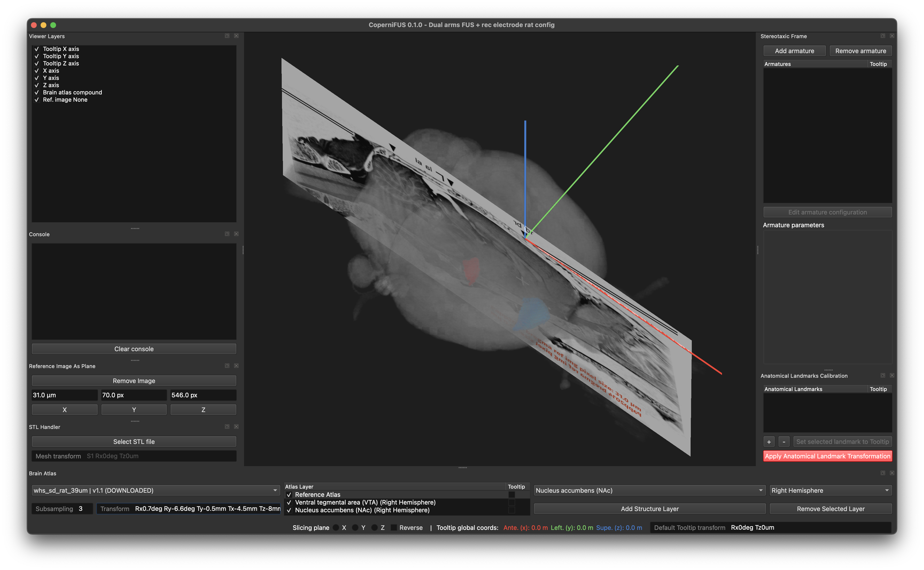Select the X slicing plane radio
The width and height of the screenshot is (924, 570).
pyautogui.click(x=336, y=527)
